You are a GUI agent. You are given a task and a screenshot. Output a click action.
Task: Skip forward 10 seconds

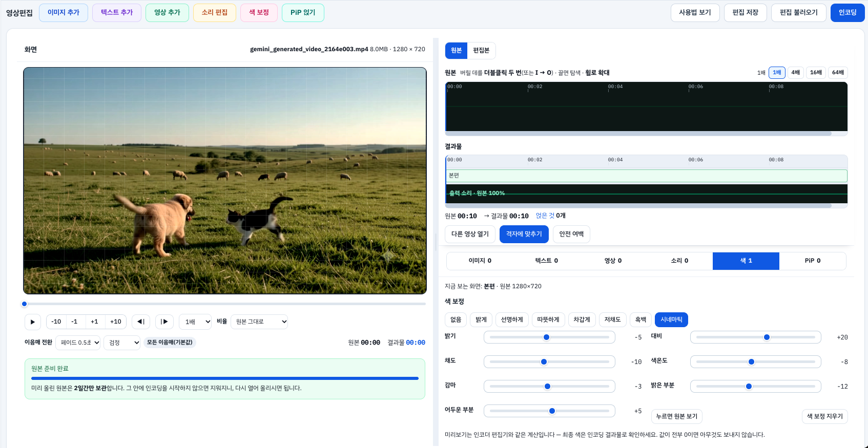[116, 322]
